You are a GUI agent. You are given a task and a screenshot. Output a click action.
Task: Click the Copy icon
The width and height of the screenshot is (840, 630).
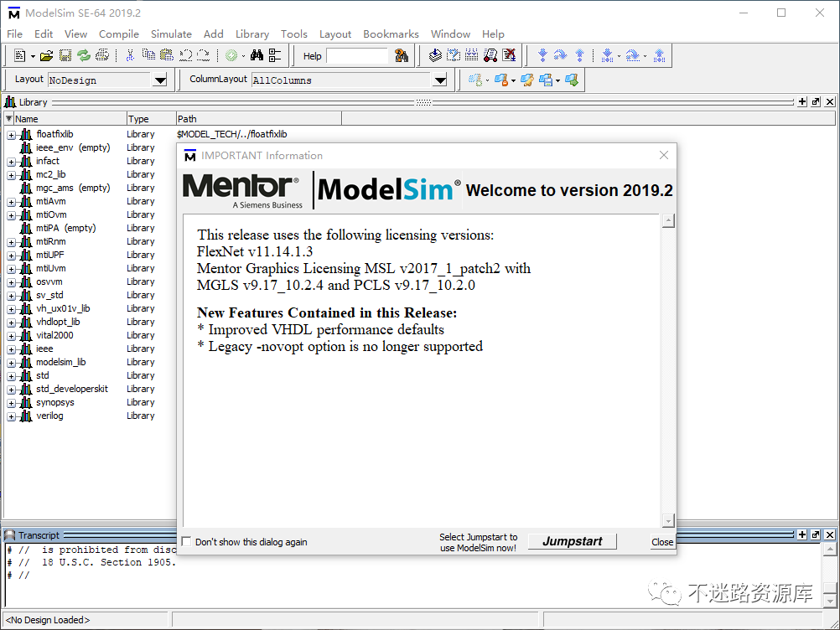[148, 55]
